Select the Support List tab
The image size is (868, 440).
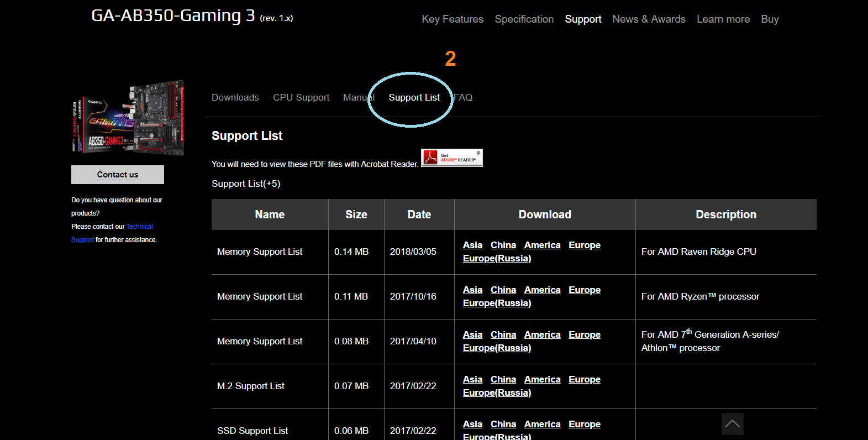point(414,97)
